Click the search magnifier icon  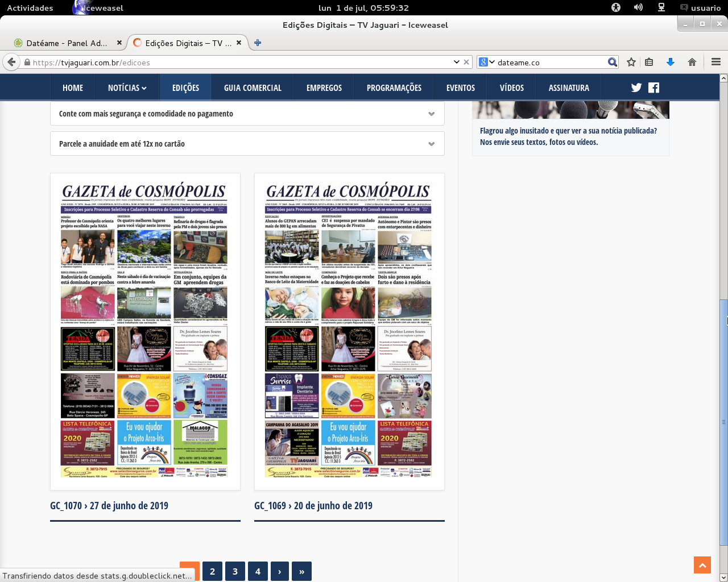(x=612, y=62)
